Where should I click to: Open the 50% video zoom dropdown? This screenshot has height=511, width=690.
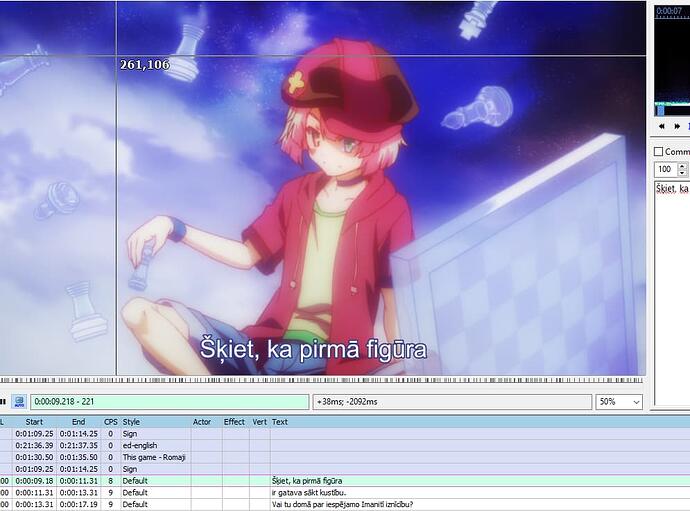tap(619, 402)
